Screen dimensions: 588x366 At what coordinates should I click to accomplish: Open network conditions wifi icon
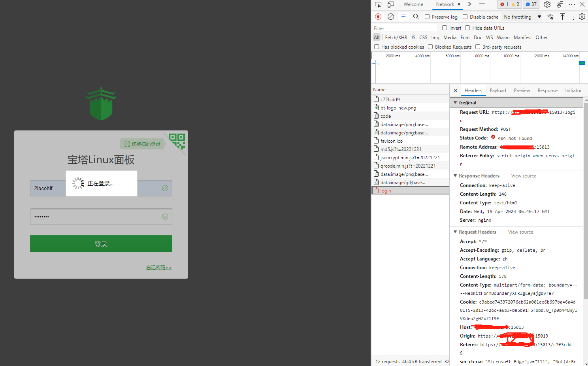[x=550, y=17]
